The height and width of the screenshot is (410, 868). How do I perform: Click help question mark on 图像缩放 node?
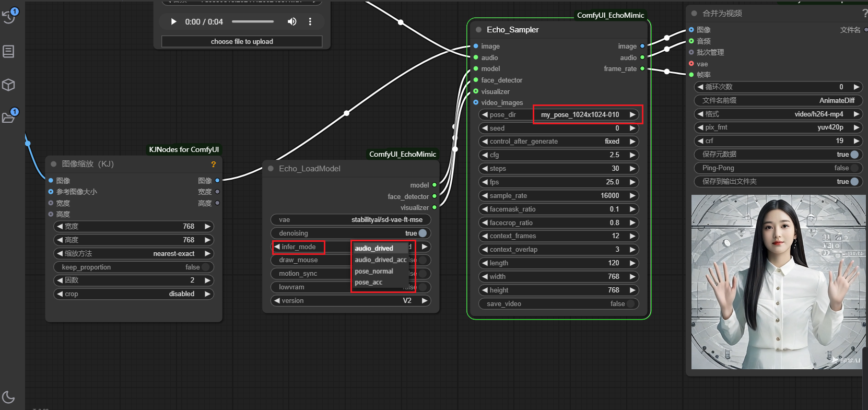(x=213, y=164)
